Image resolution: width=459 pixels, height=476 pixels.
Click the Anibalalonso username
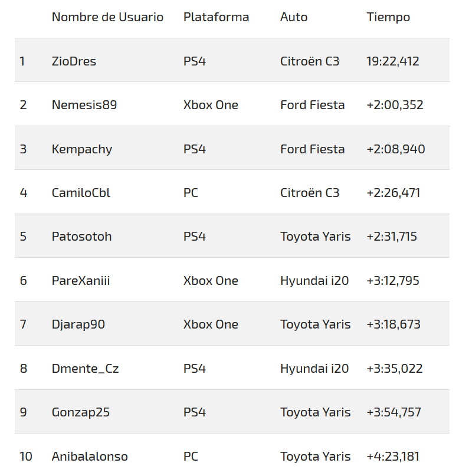(x=90, y=457)
